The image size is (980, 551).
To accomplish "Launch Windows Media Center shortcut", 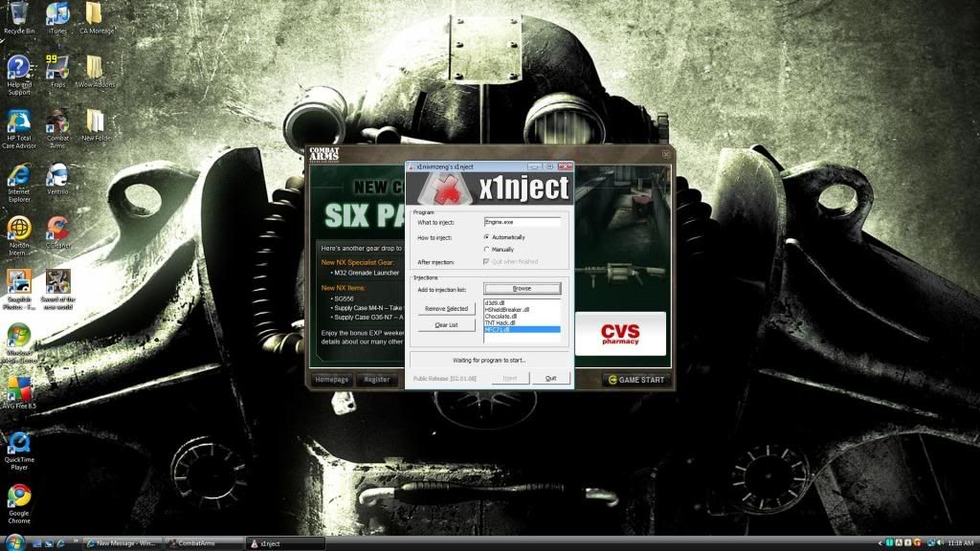I will point(19,343).
